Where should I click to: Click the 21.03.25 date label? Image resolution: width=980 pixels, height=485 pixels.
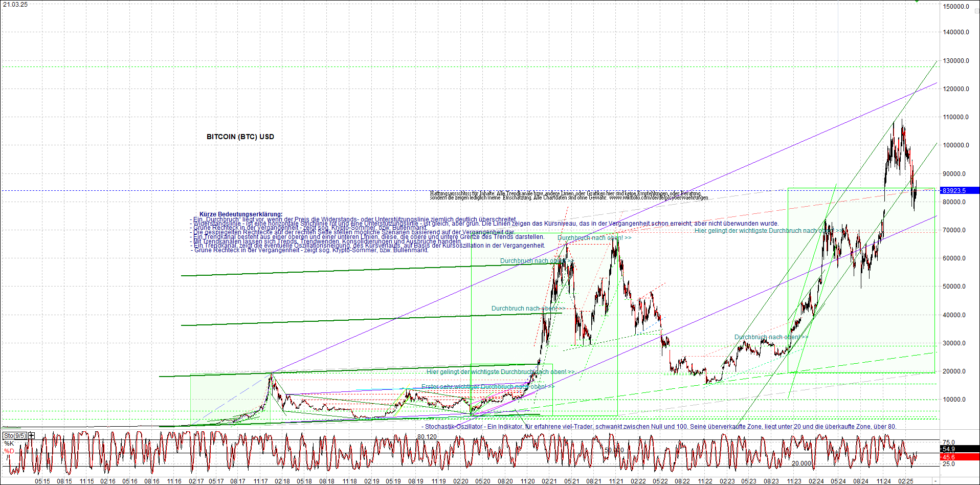click(x=15, y=5)
